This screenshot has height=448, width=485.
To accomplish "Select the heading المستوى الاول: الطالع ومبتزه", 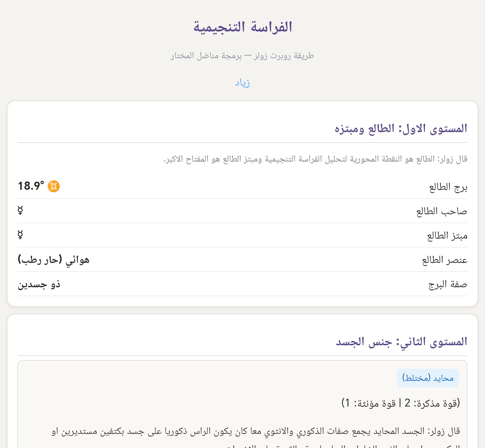I will tap(401, 129).
